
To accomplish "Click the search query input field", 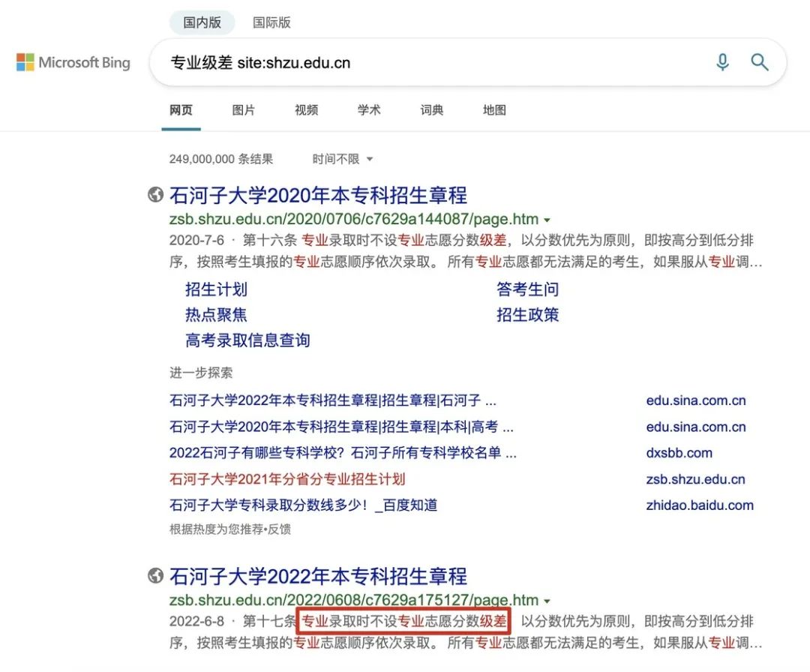I will click(434, 62).
